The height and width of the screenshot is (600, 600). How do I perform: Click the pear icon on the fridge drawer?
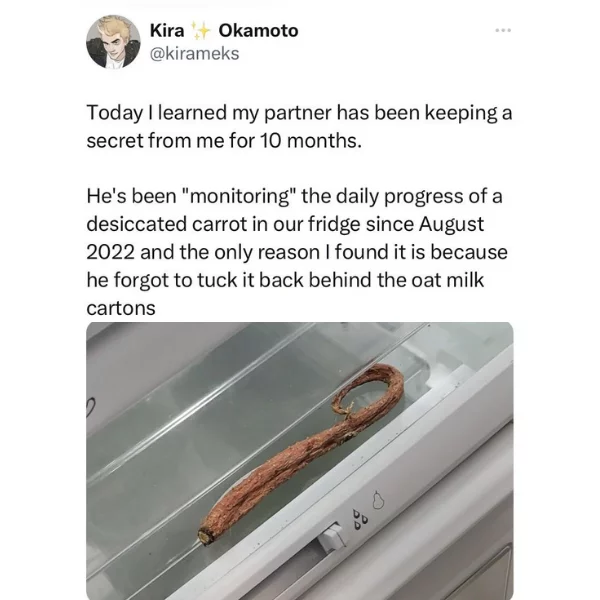tap(378, 500)
